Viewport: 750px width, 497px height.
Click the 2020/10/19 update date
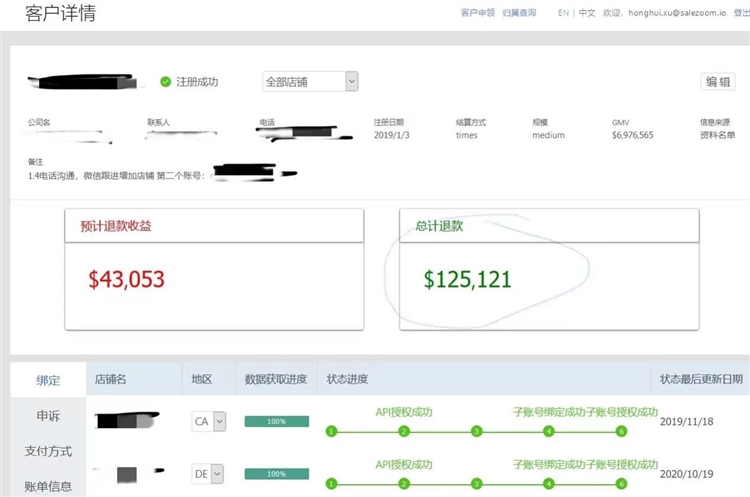[x=686, y=474]
